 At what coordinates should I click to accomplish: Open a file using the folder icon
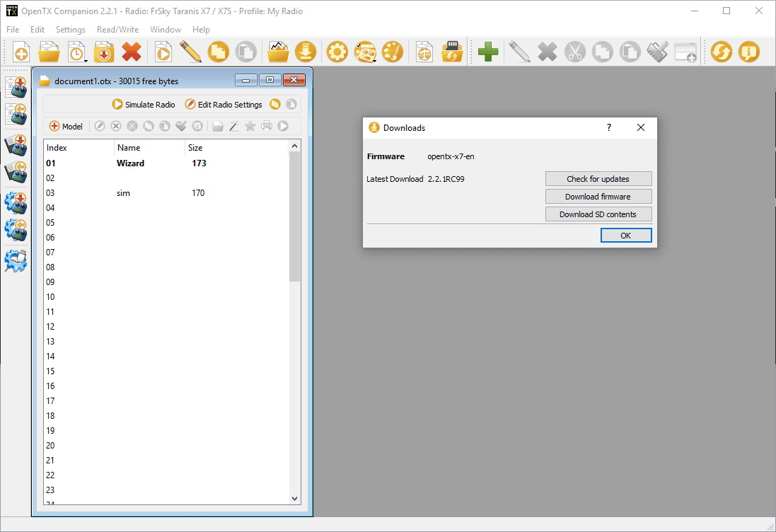pos(49,52)
